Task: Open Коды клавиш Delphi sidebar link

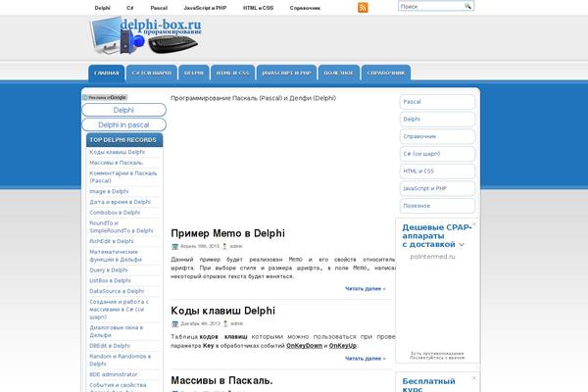Action: [117, 152]
